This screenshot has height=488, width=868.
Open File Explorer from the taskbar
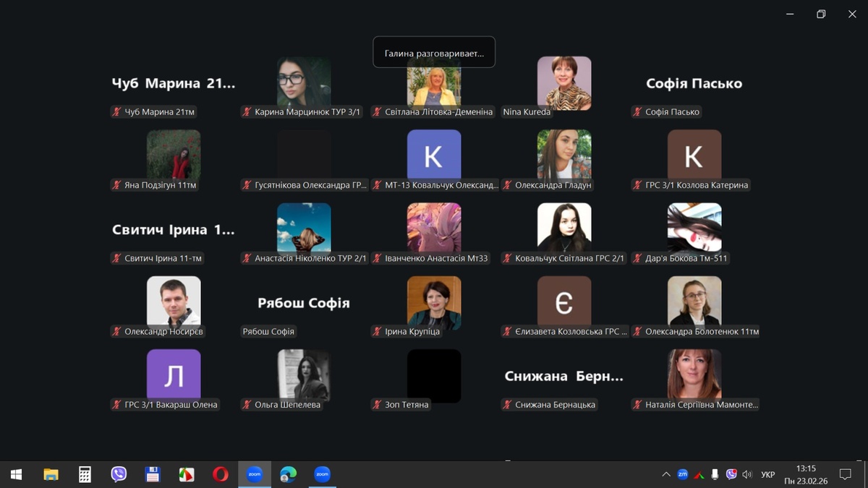[x=51, y=474]
